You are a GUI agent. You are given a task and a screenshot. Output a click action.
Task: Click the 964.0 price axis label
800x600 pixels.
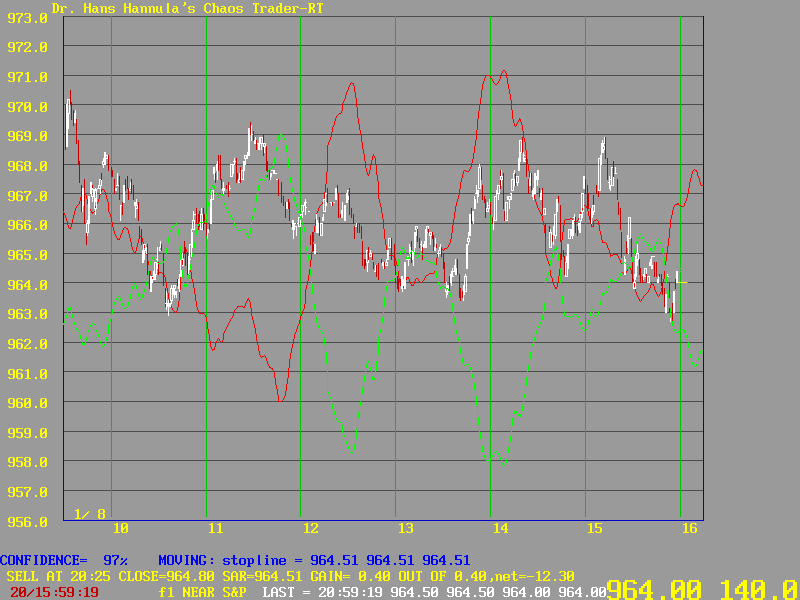click(x=27, y=285)
